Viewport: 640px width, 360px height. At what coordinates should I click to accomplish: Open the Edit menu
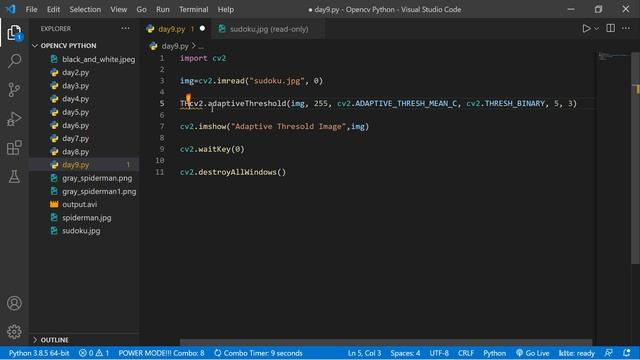tap(53, 9)
